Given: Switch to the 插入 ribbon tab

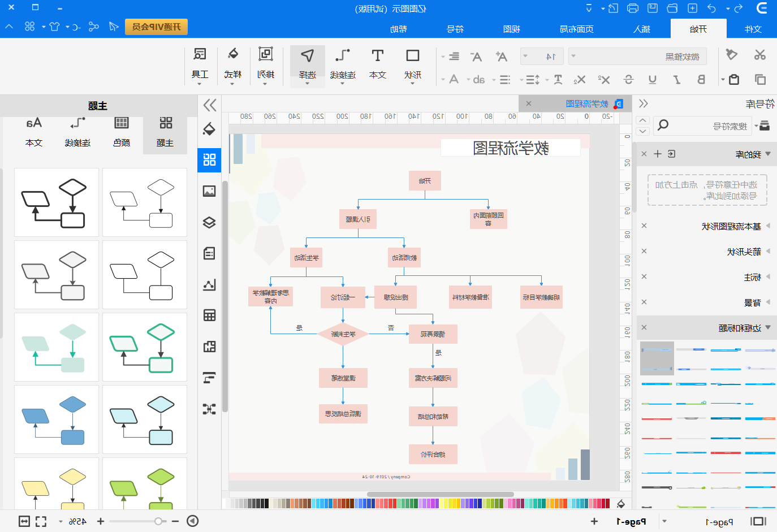Looking at the screenshot, I should click(642, 29).
